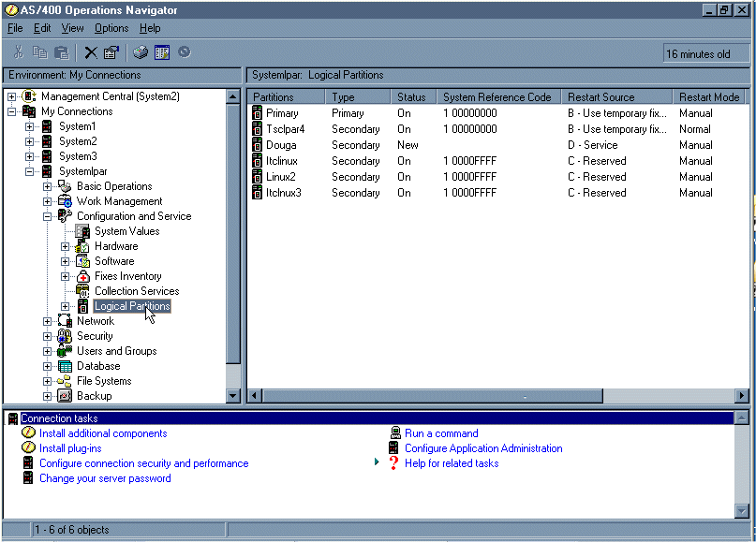Click the Collection Services icon

coord(82,291)
